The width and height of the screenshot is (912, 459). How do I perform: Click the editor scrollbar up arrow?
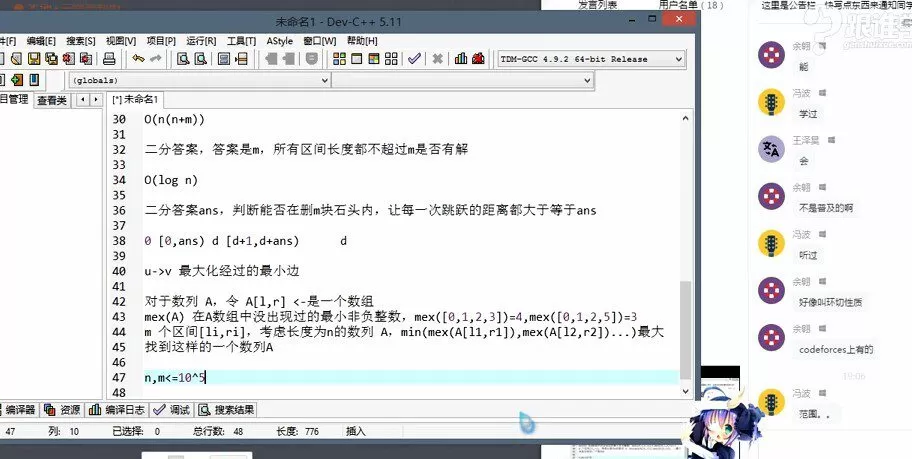tap(685, 118)
